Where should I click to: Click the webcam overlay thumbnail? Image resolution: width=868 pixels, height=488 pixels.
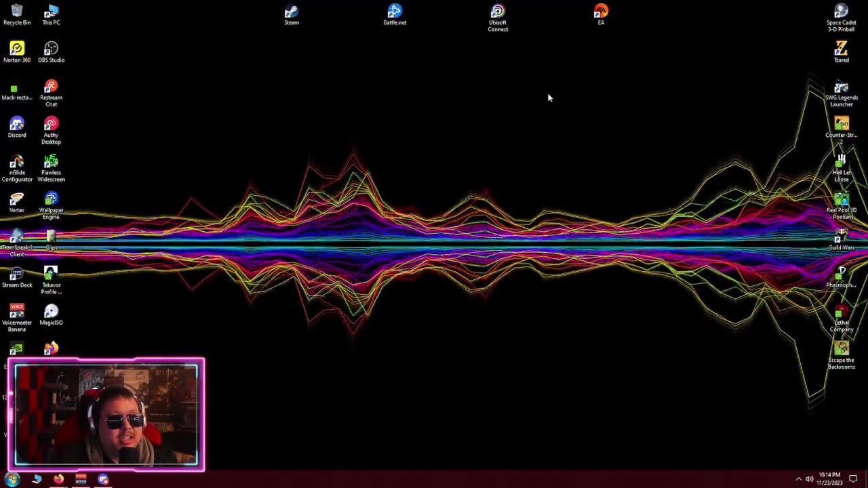[x=106, y=415]
